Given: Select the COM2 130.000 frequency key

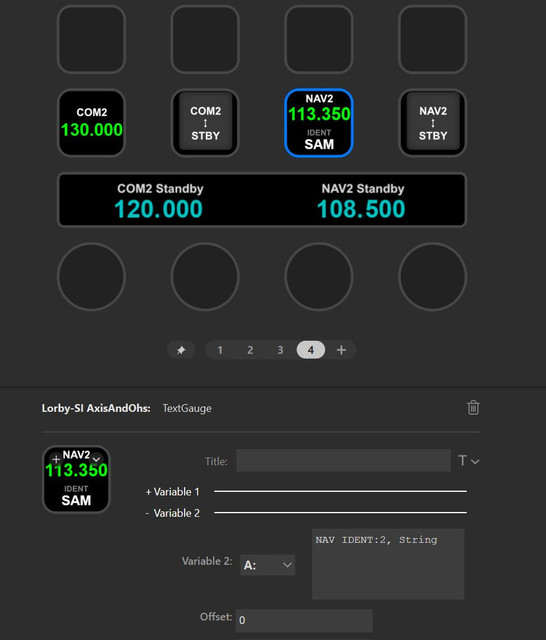Looking at the screenshot, I should point(91,122).
